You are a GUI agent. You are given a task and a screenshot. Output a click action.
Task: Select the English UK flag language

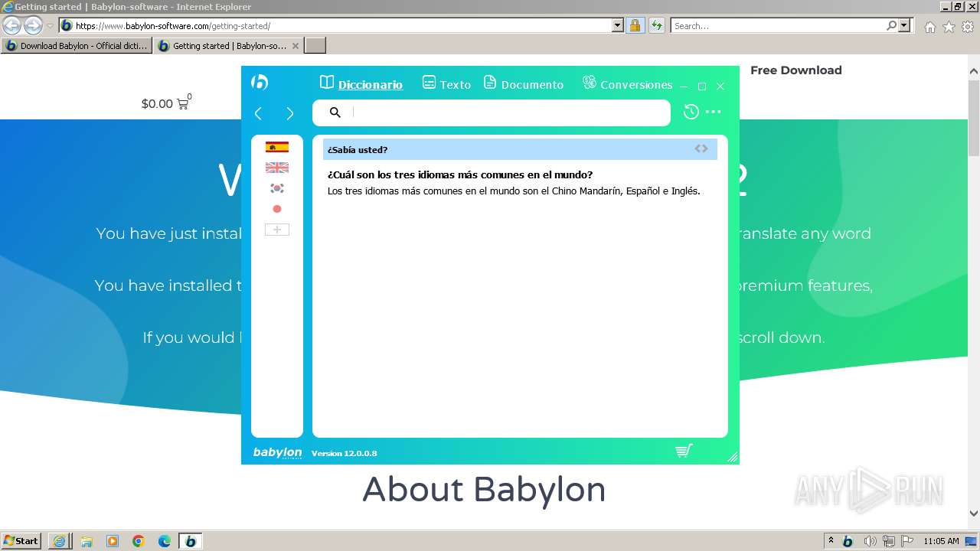[277, 168]
